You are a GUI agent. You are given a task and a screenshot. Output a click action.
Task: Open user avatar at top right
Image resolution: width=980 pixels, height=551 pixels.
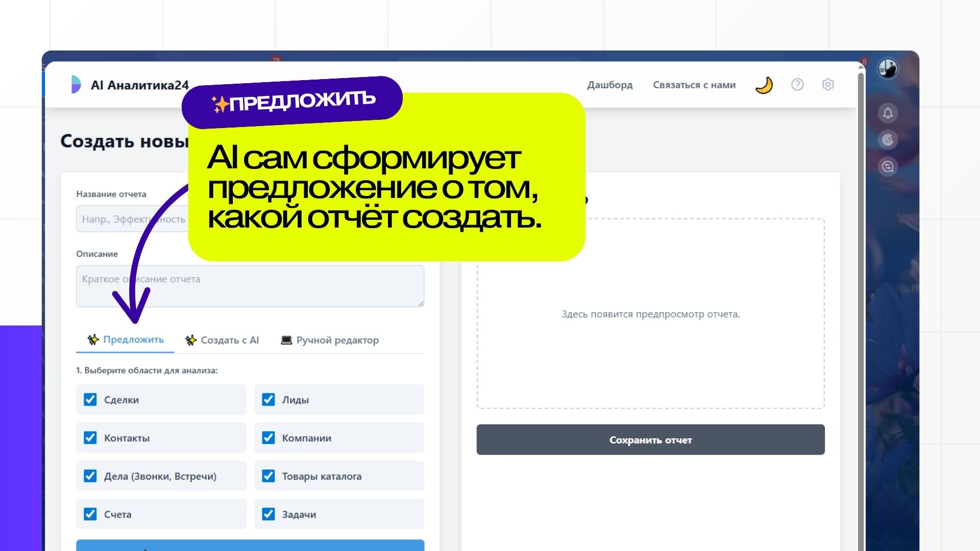(888, 68)
